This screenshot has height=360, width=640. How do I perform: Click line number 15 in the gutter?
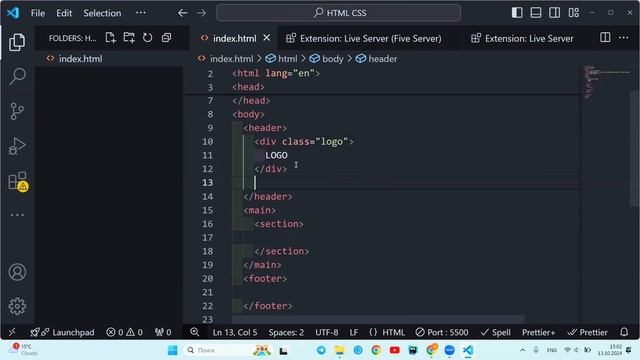click(207, 210)
